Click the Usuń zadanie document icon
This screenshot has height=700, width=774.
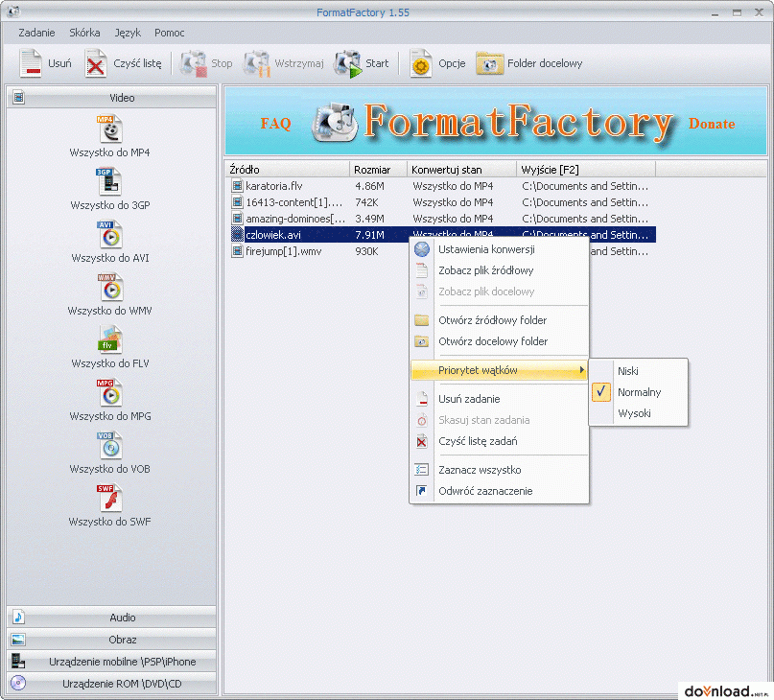[422, 398]
